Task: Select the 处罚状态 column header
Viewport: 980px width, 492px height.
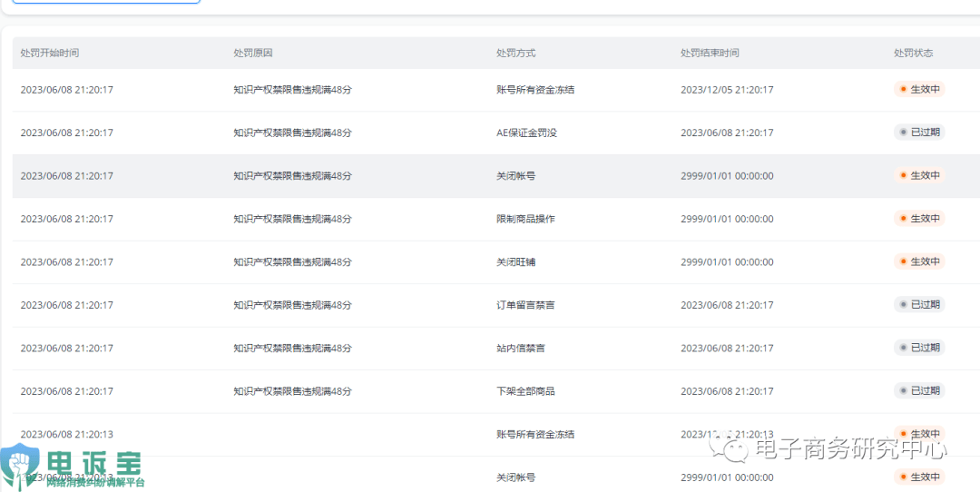Action: (x=913, y=53)
